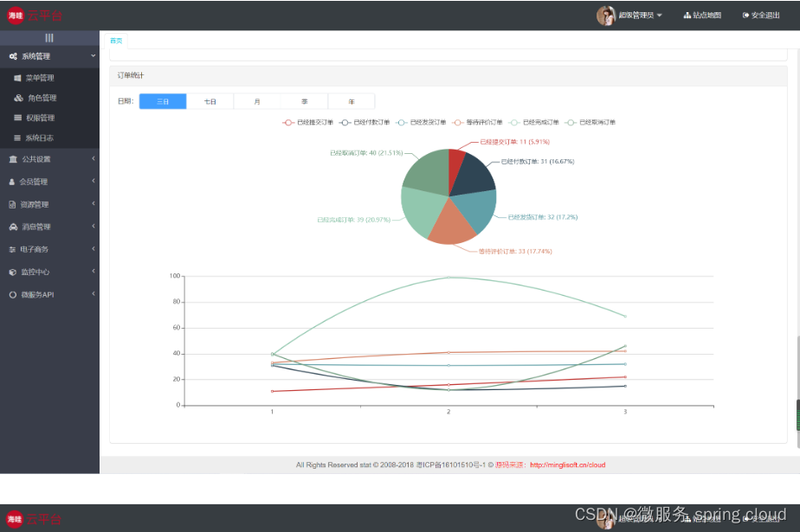This screenshot has height=532, width=800.
Task: Click the icon beside 角色管理
Action: pyautogui.click(x=19, y=98)
